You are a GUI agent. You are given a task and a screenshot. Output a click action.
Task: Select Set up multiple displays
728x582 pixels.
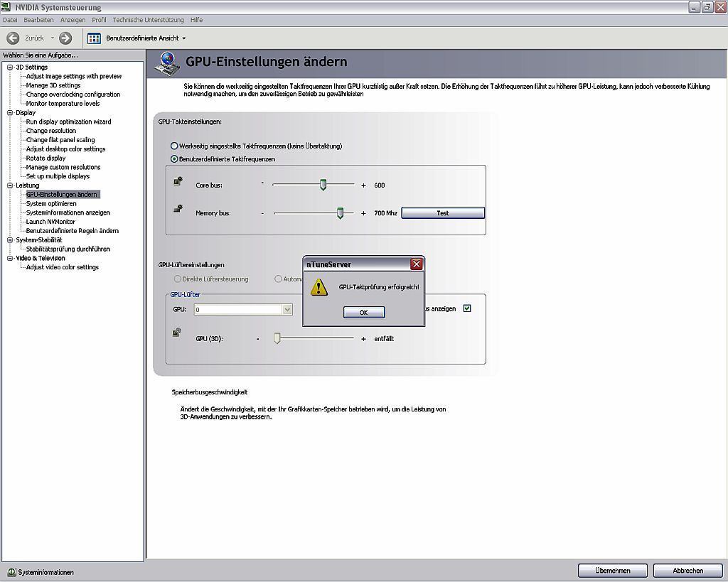pos(58,176)
